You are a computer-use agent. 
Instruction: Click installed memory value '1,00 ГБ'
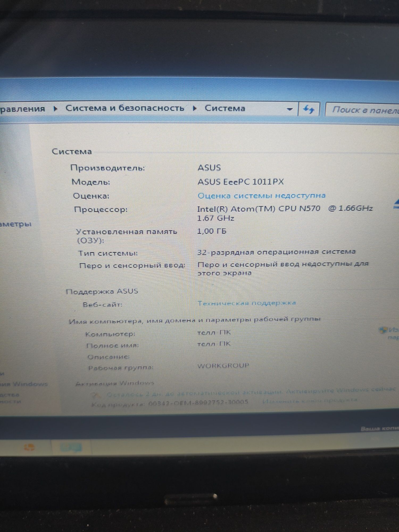pyautogui.click(x=212, y=231)
